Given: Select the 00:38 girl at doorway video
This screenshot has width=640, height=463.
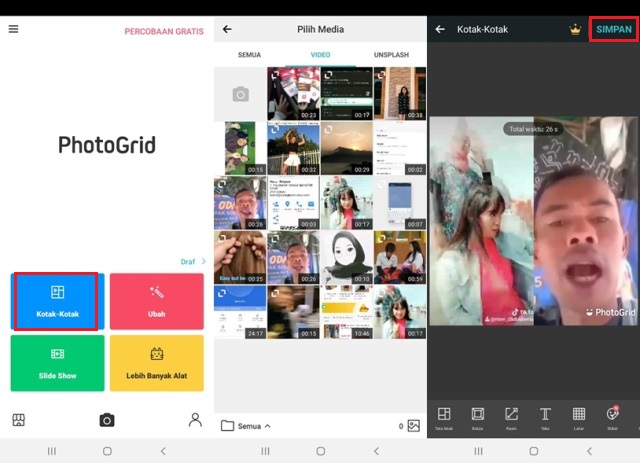Looking at the screenshot, I should [x=400, y=94].
